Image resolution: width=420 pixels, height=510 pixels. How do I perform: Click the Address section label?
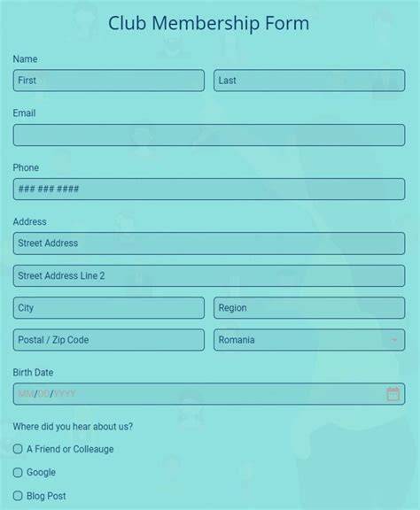click(x=29, y=222)
